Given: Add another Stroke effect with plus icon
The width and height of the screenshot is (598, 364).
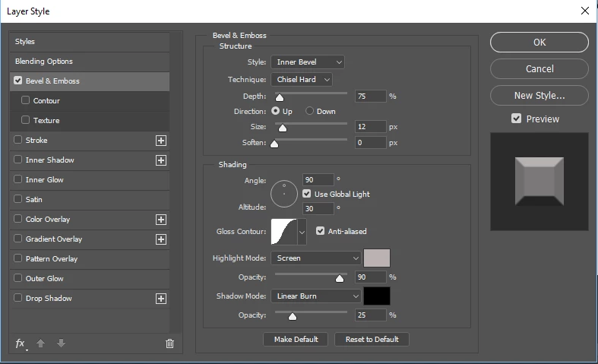Looking at the screenshot, I should click(x=161, y=141).
